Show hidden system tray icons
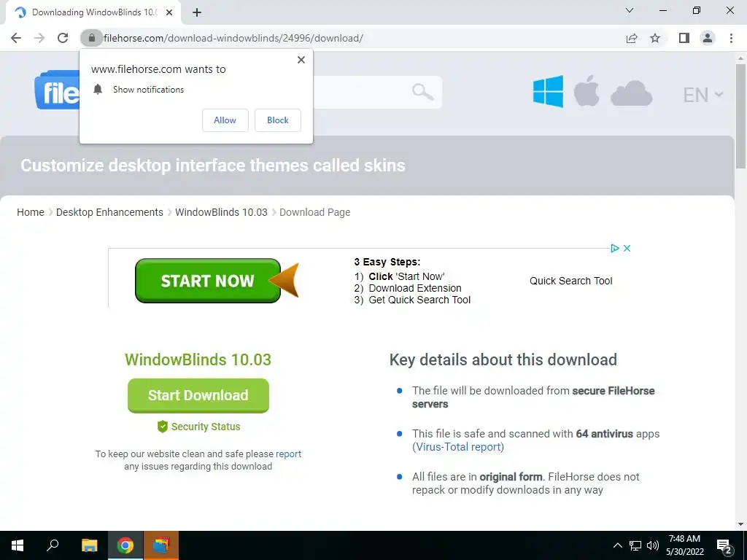This screenshot has width=747, height=560. [x=617, y=545]
